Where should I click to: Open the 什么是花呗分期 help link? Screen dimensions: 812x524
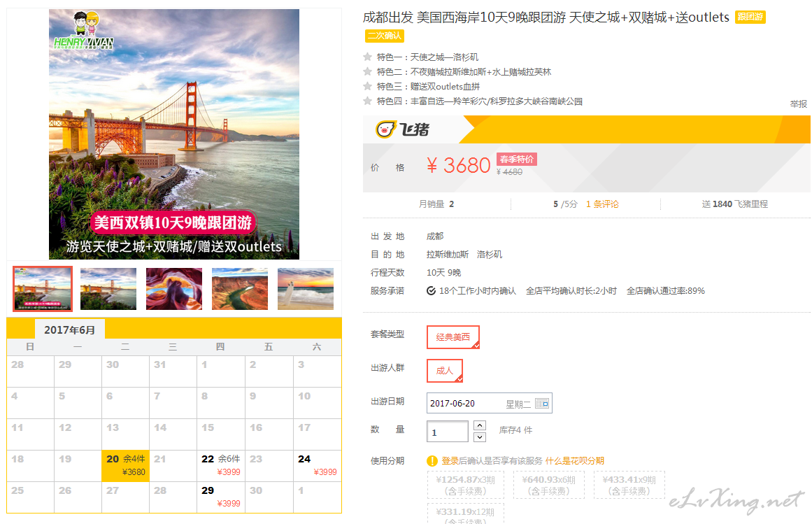[x=575, y=461]
